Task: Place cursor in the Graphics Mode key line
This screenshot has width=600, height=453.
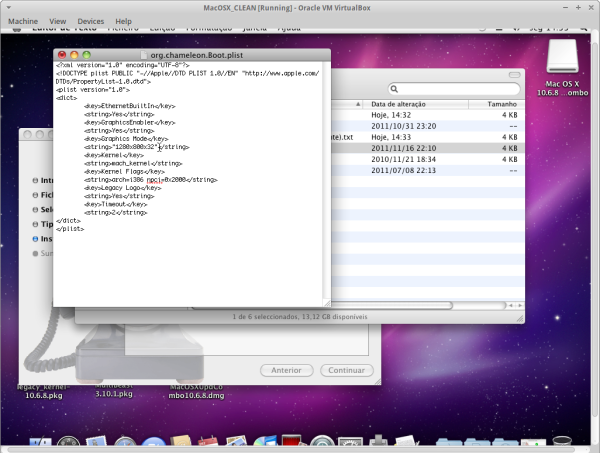Action: click(126, 139)
